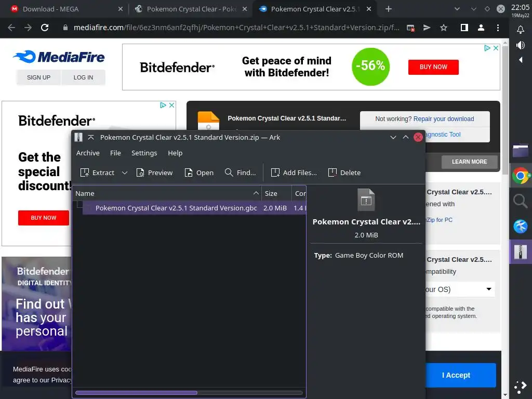The height and width of the screenshot is (399, 532).
Task: Go forward in browser
Action: coord(28,28)
